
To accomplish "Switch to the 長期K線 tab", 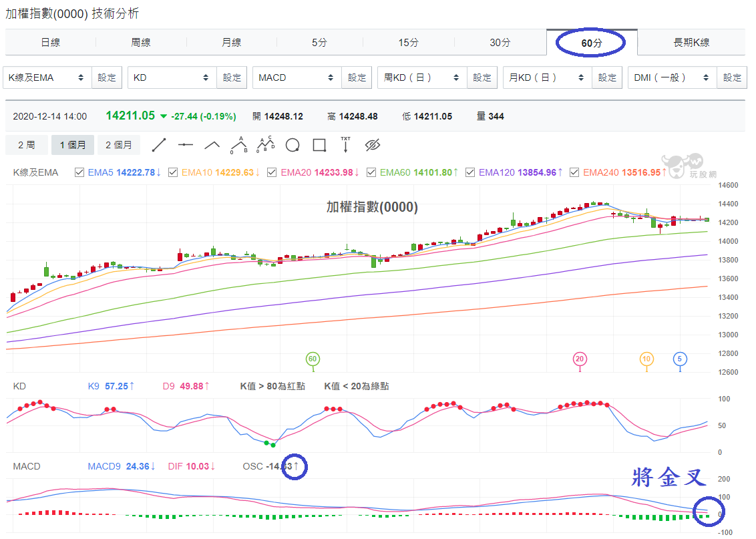I will 691,43.
